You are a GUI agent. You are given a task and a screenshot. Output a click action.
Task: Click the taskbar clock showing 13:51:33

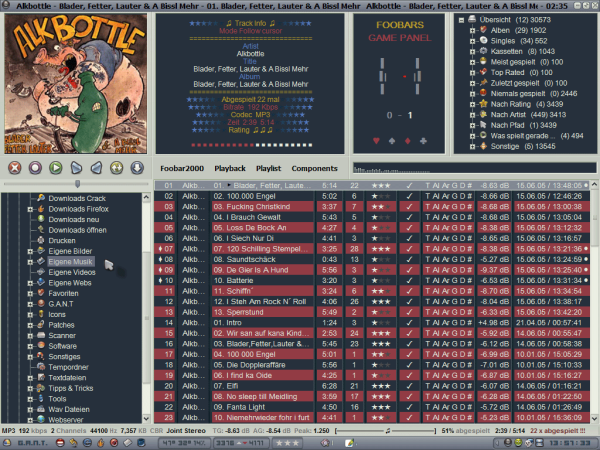[569, 443]
